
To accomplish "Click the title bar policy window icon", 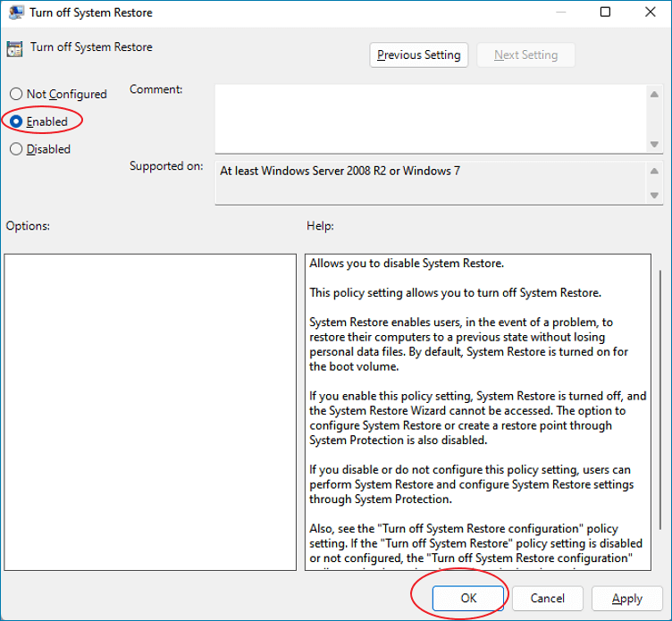I will coord(16,13).
